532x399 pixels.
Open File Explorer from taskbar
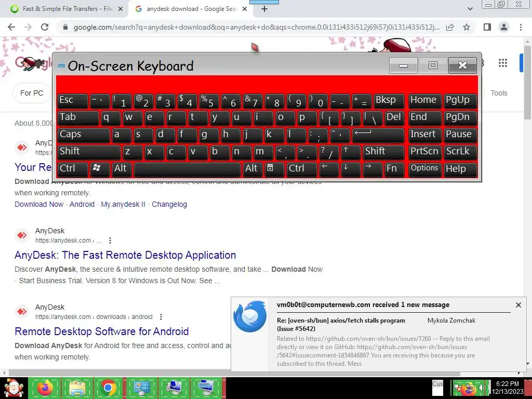[77, 388]
